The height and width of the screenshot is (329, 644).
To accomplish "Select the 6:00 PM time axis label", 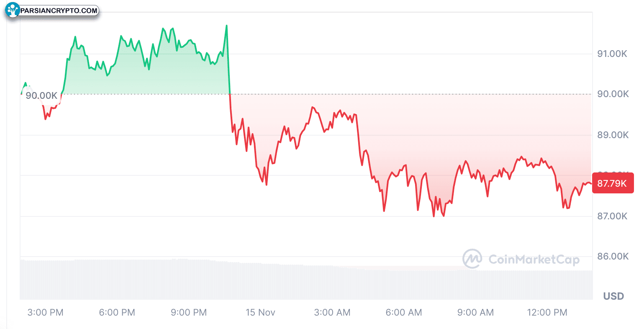I will pos(117,312).
